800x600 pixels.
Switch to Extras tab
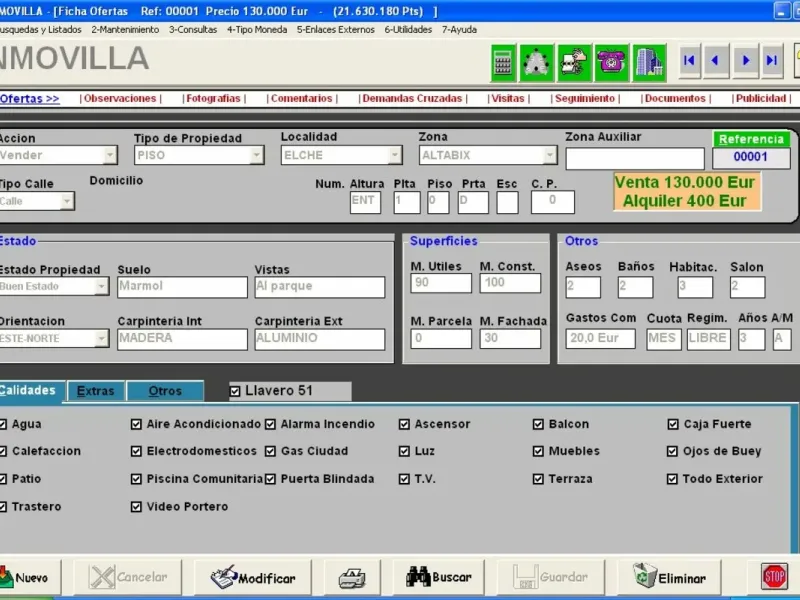(96, 391)
